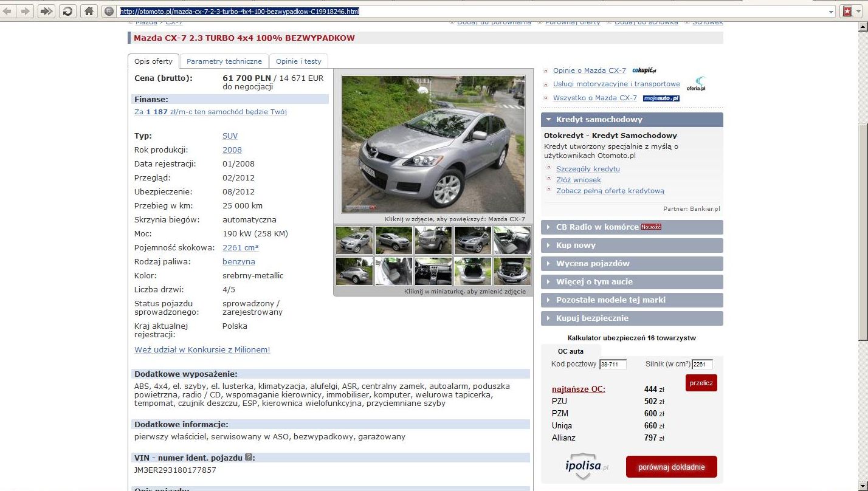Open Weź udział w Konkursie z Milionem link
This screenshot has height=491, width=868.
pyautogui.click(x=202, y=350)
